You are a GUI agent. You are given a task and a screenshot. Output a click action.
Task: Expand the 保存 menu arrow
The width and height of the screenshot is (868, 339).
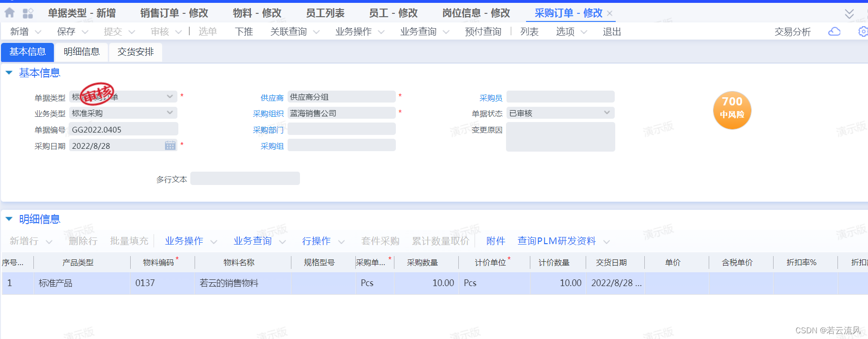(85, 32)
